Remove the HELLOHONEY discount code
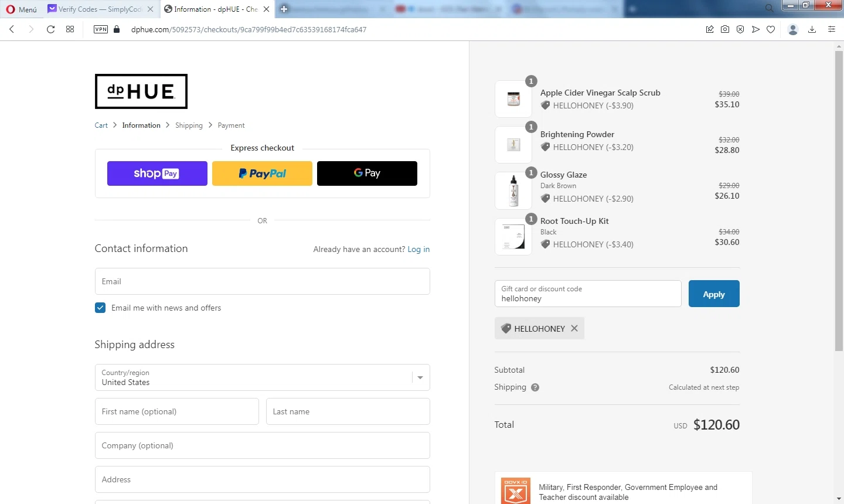Screen dimensions: 844x504 click(x=574, y=328)
